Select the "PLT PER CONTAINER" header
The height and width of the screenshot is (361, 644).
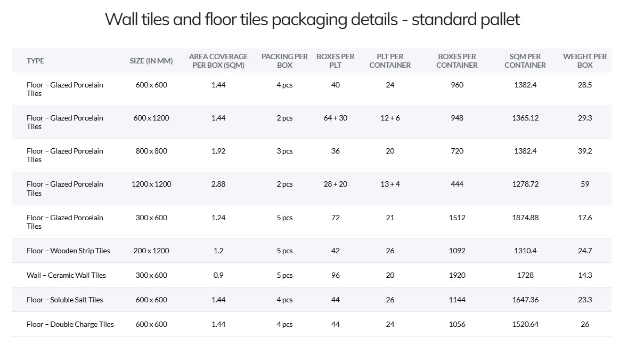390,61
